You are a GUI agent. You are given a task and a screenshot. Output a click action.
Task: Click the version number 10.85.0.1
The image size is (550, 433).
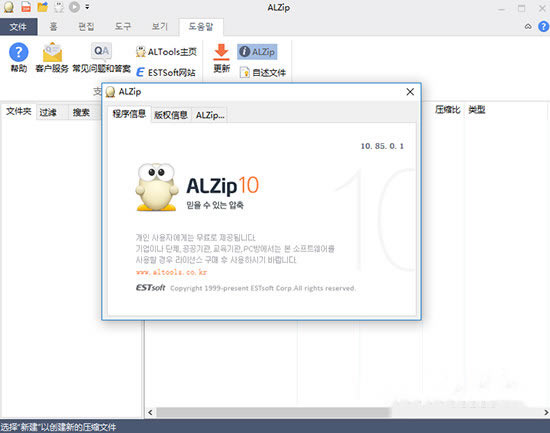(382, 146)
